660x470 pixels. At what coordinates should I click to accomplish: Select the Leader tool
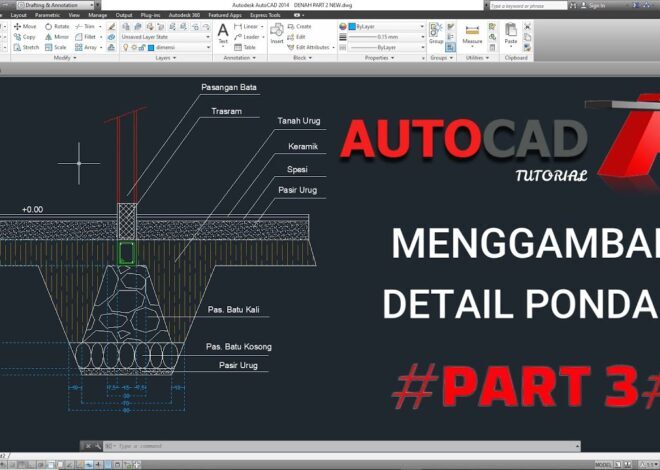pyautogui.click(x=247, y=37)
